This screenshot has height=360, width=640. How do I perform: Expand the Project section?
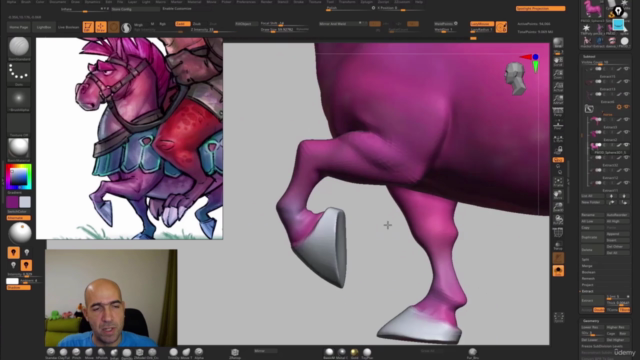(587, 285)
